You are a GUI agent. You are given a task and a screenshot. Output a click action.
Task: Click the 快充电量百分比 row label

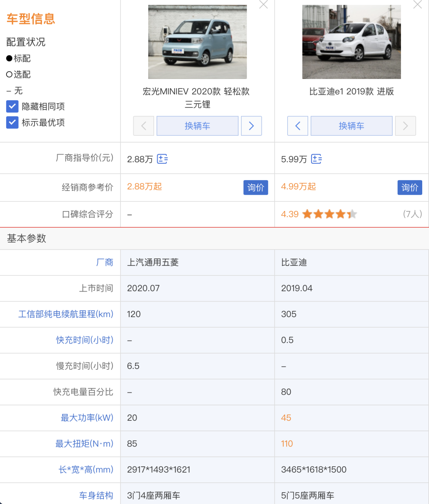point(83,392)
